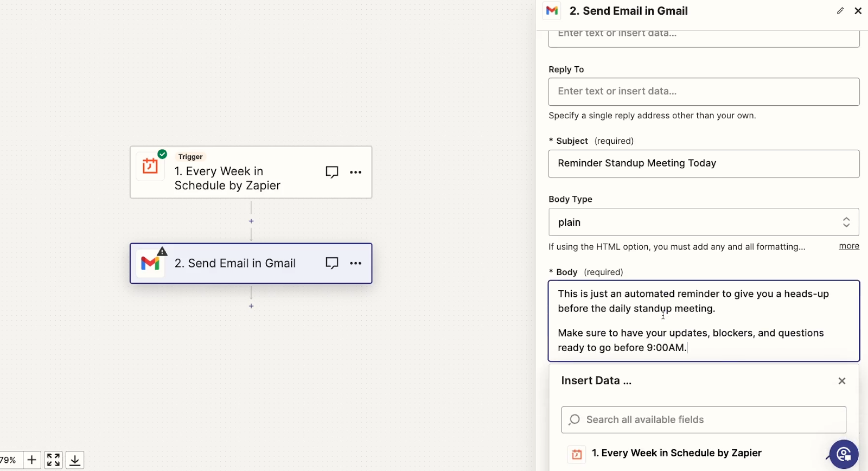
Task: Click the search magnifier icon in Insert Data
Action: coord(575,419)
